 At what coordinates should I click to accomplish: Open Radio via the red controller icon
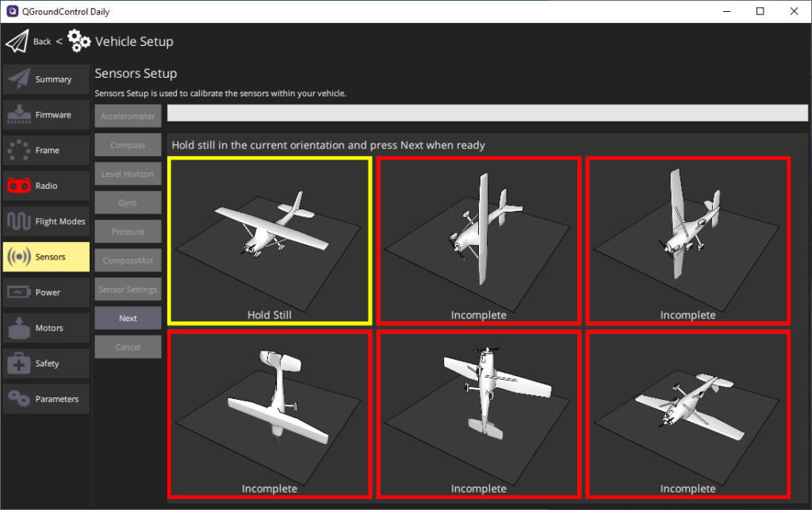(x=19, y=186)
